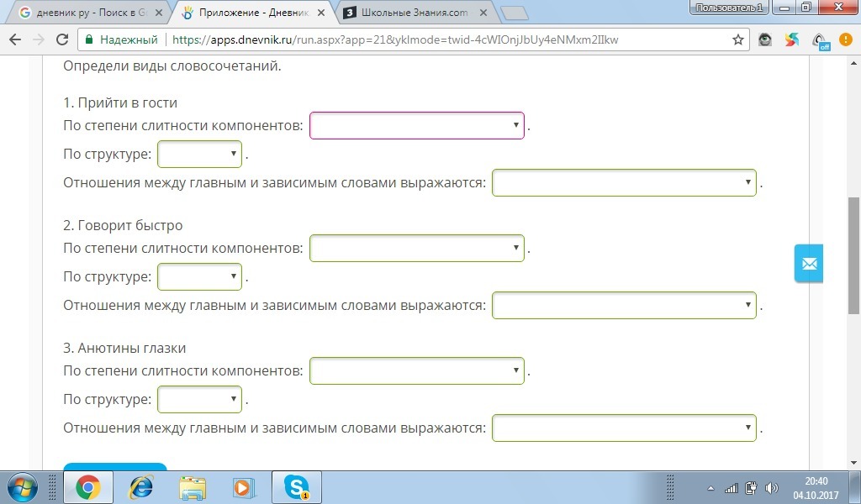Open the envelope feedback widget on the right
The image size is (861, 504).
coord(808,263)
